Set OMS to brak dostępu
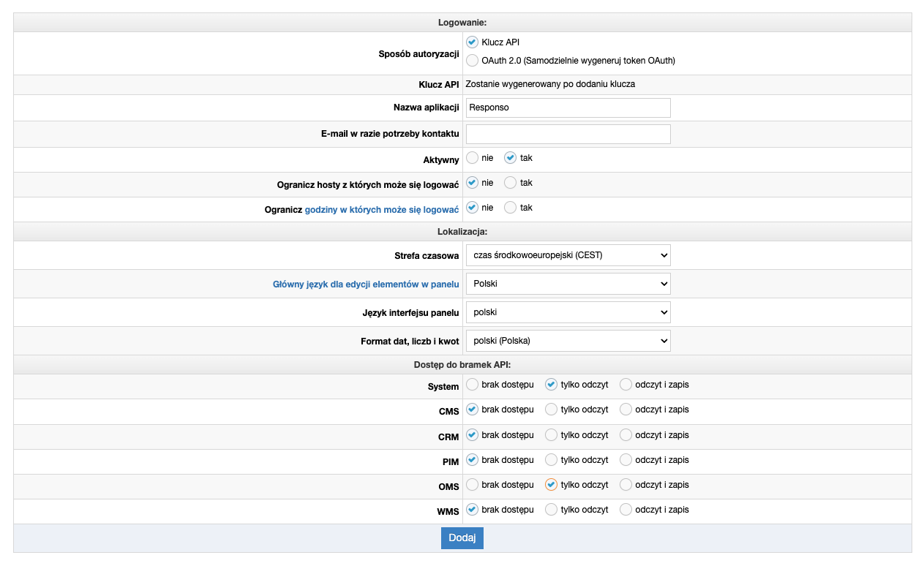 473,485
